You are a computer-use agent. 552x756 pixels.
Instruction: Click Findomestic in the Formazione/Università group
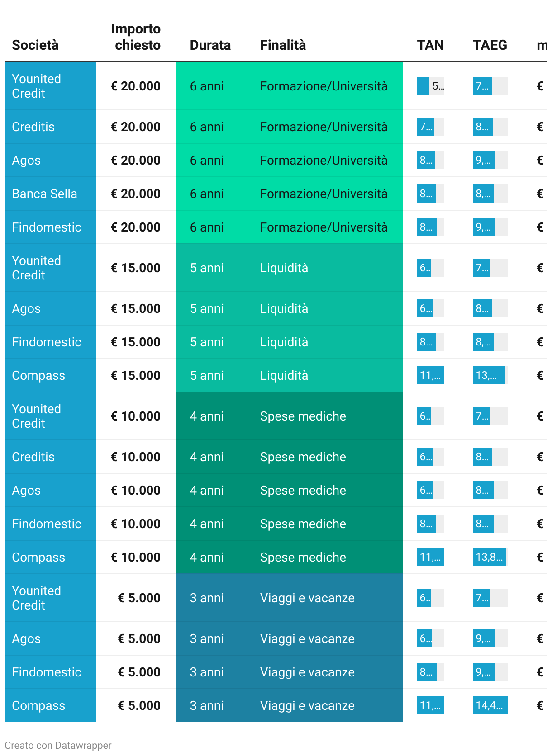point(47,227)
